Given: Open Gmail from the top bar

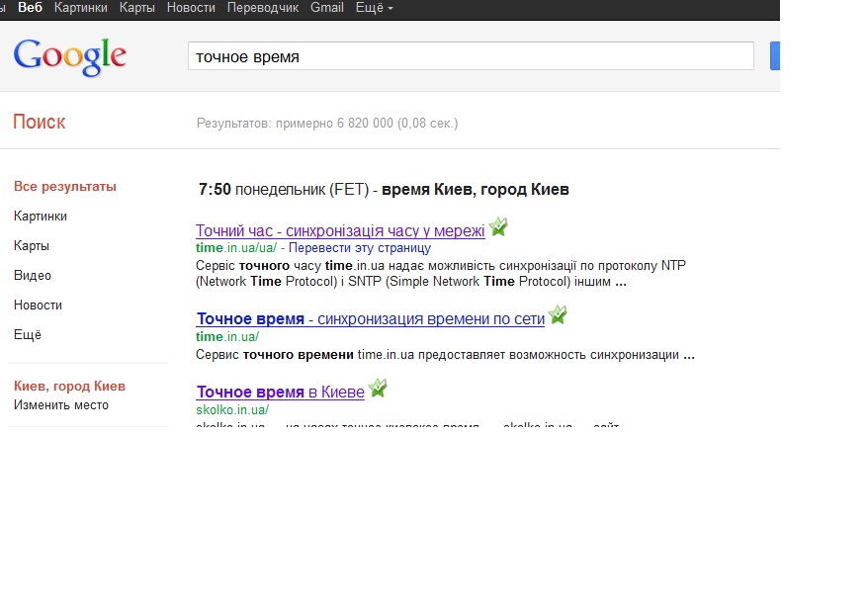Looking at the screenshot, I should (327, 8).
